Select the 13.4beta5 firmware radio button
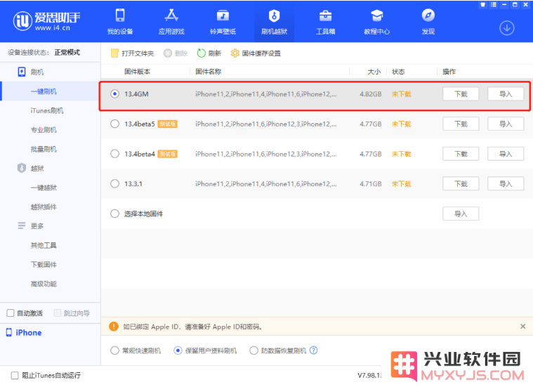The height and width of the screenshot is (392, 533). pyautogui.click(x=115, y=124)
